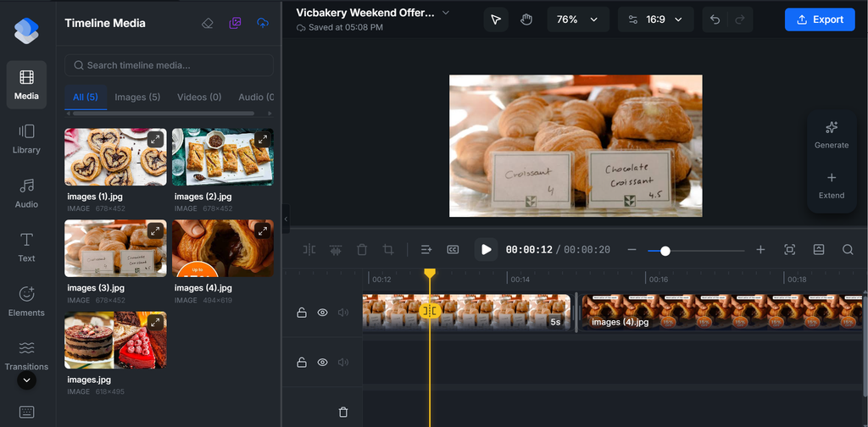Expand images.jpg cake preview
The height and width of the screenshot is (427, 868).
[156, 323]
